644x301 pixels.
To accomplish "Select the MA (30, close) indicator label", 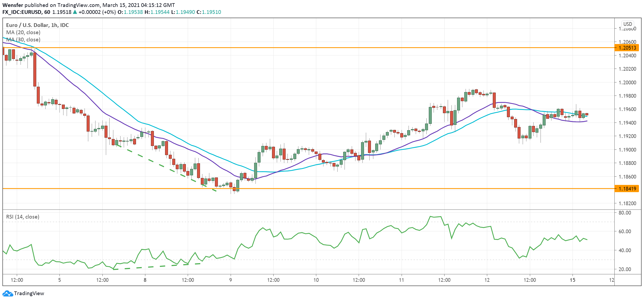I will click(23, 39).
